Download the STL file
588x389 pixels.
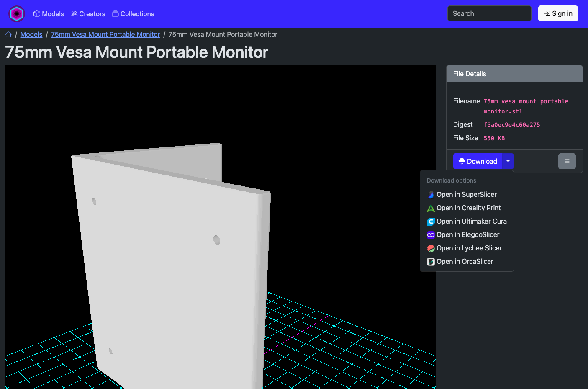(x=478, y=161)
